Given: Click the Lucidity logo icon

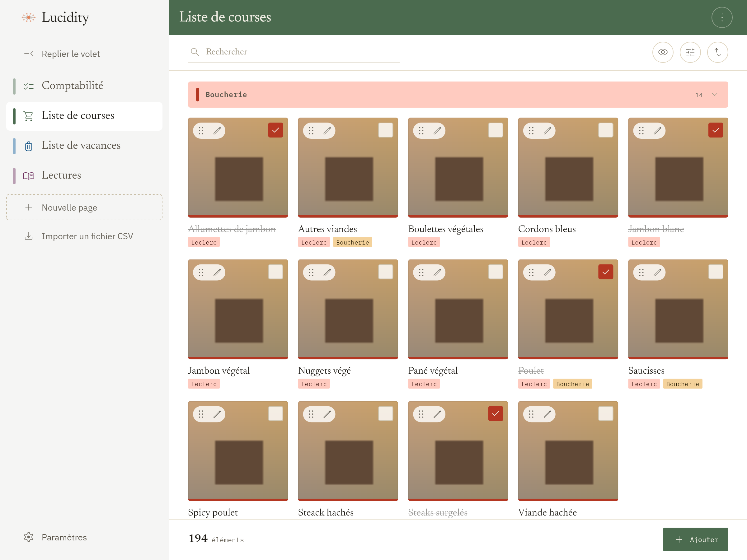Looking at the screenshot, I should pos(28,17).
